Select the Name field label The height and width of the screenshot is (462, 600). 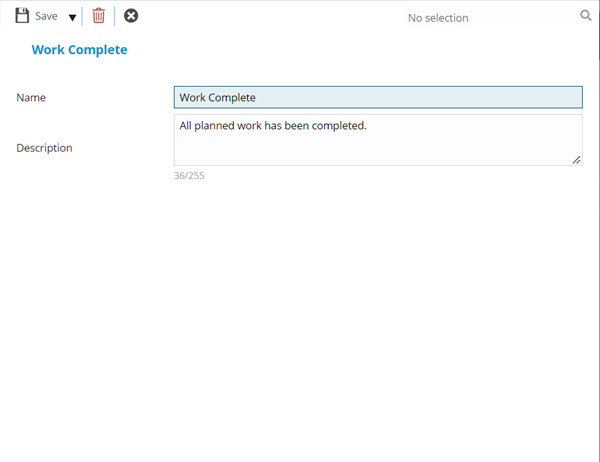tap(31, 98)
